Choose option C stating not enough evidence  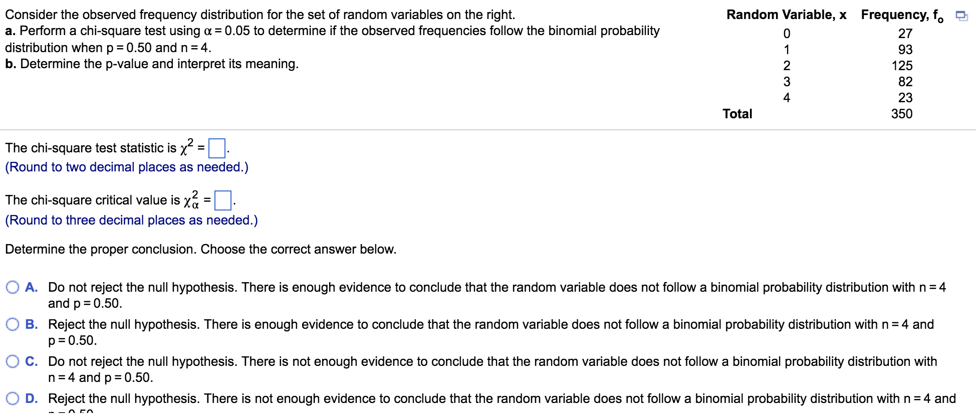tap(13, 361)
